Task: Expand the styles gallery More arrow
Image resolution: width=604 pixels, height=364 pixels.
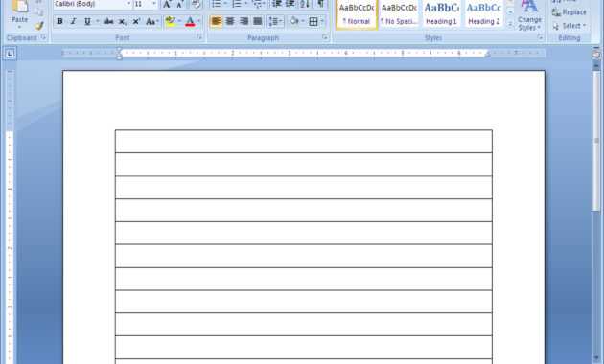Action: (510, 24)
